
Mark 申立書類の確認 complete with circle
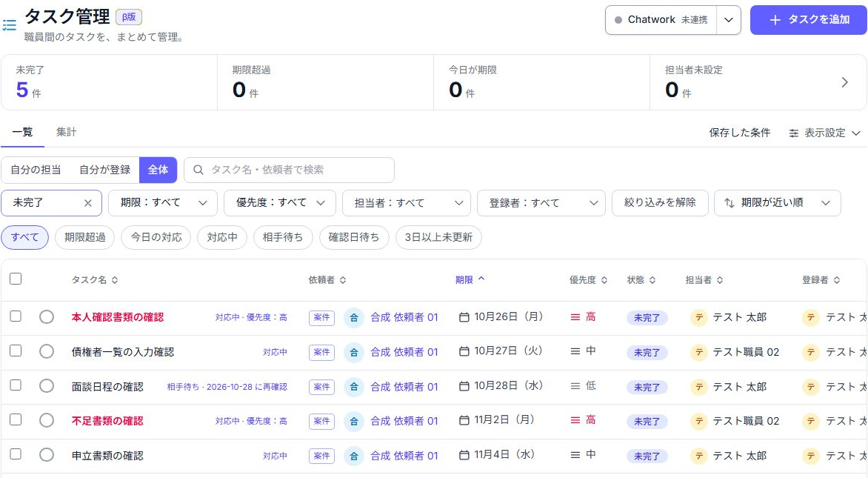[47, 455]
